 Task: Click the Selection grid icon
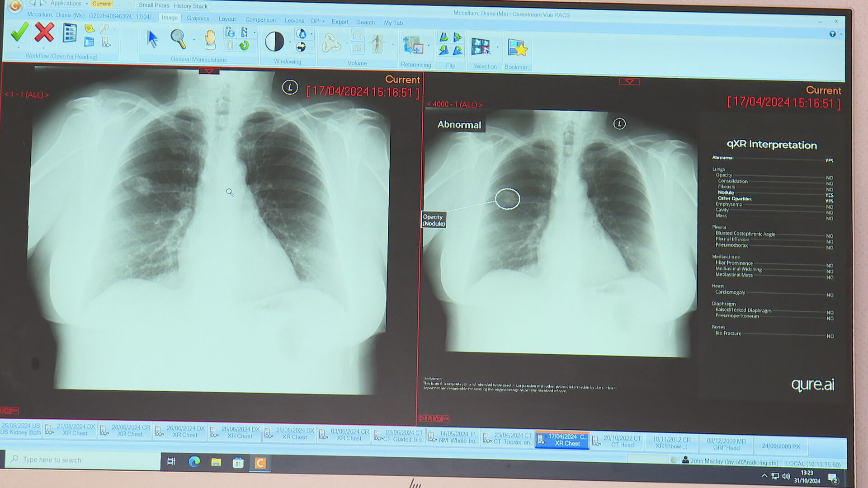[x=481, y=47]
